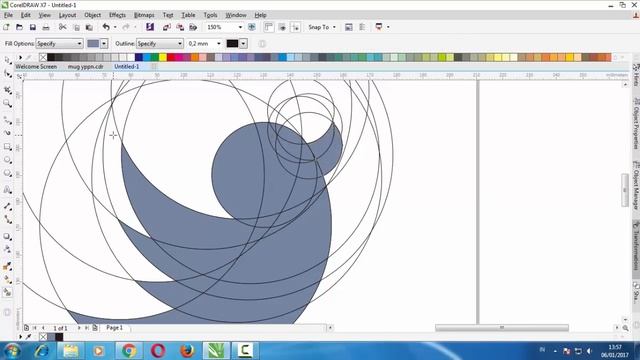Select the Smart Fill tool
Viewport: 640px width, 360px height.
point(7,292)
